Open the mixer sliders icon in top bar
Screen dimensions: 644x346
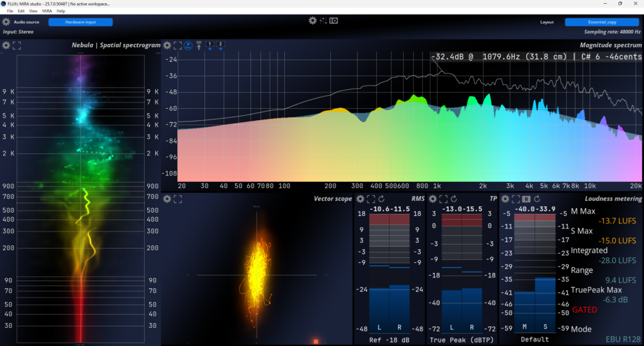[323, 21]
